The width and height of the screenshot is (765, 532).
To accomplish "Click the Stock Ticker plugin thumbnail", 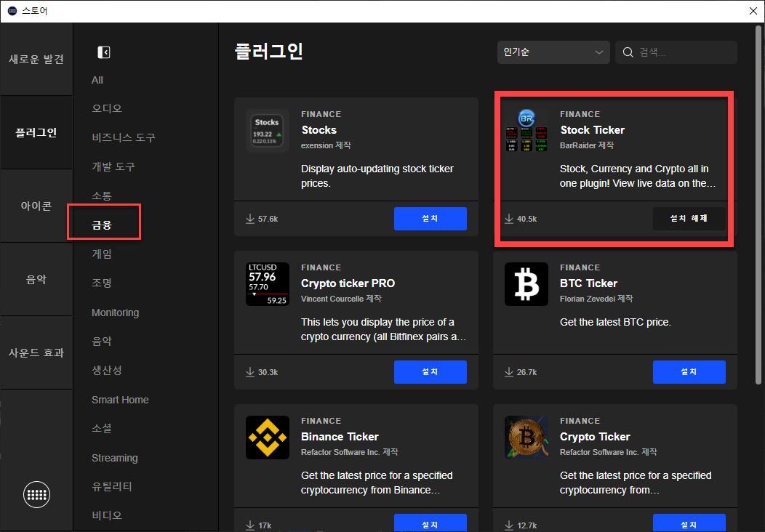I will tap(526, 131).
